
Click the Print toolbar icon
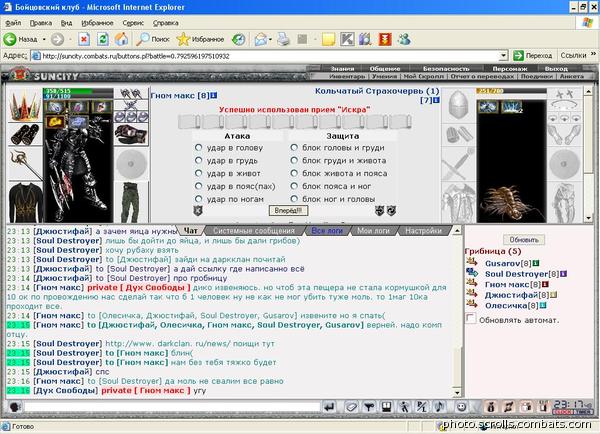coord(283,39)
